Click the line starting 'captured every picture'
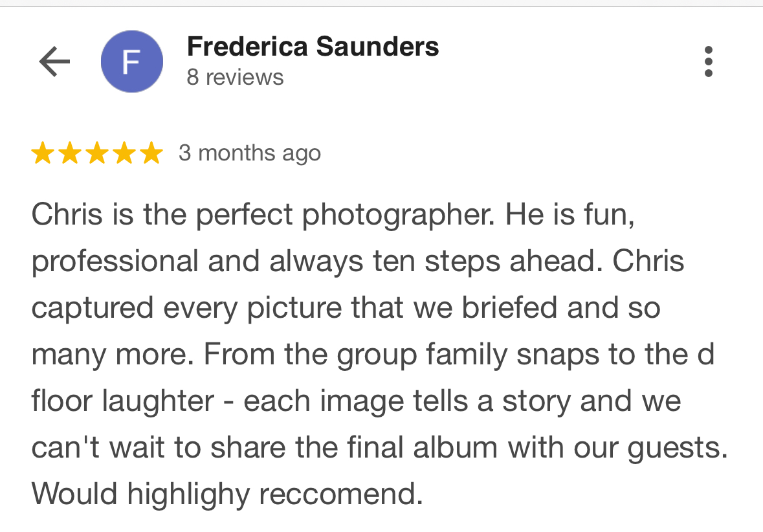 [345, 309]
